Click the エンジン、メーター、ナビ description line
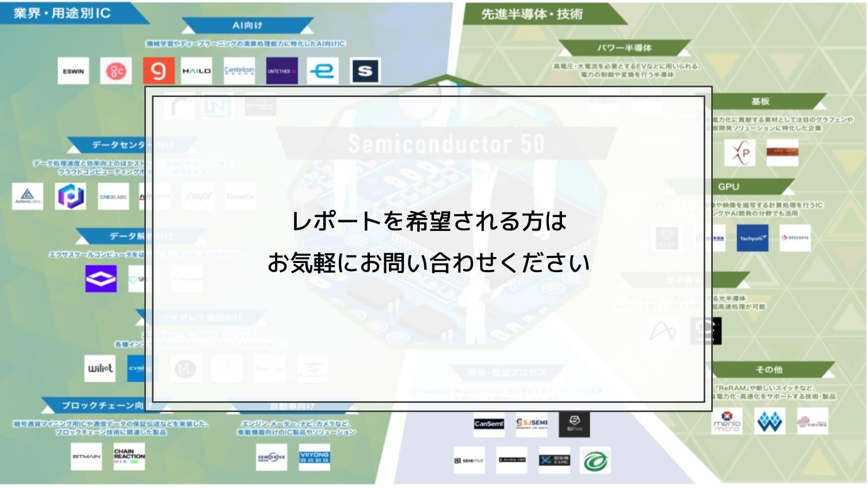Viewport: 868px width, 488px height. click(x=296, y=424)
